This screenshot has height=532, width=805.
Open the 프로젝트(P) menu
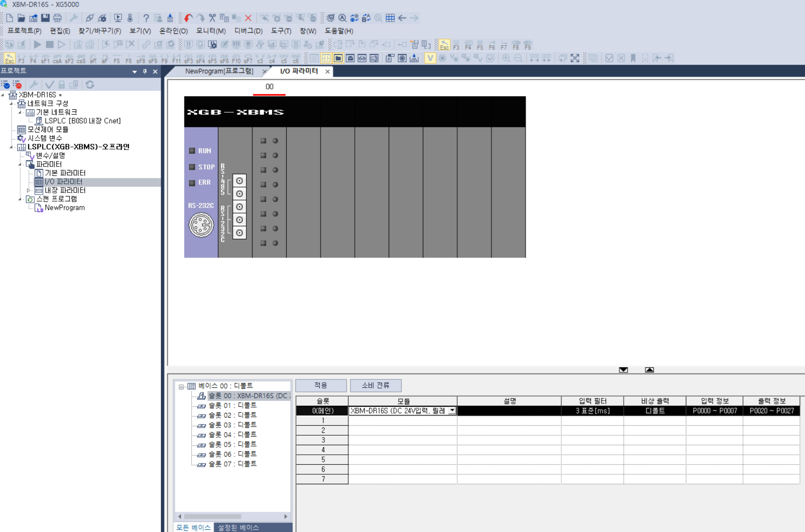point(24,31)
